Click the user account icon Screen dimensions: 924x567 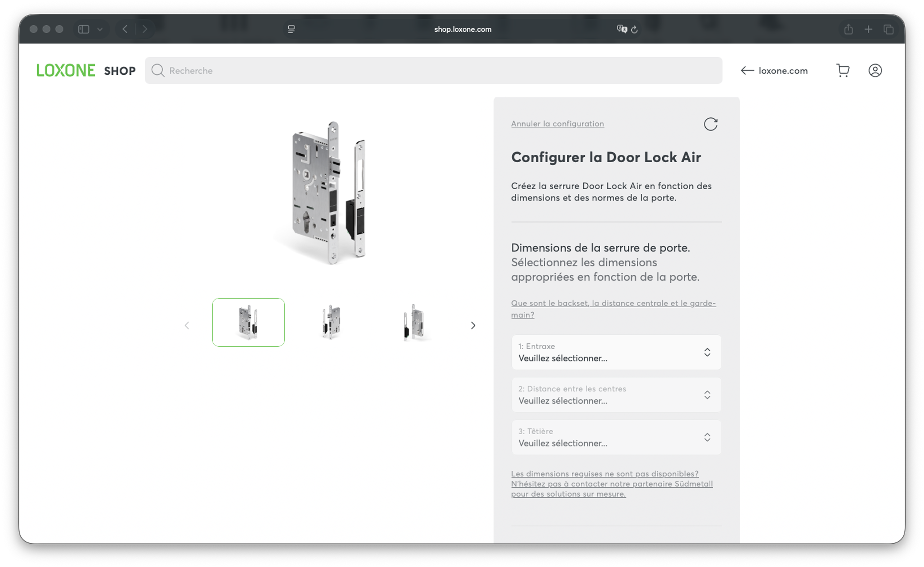coord(875,70)
